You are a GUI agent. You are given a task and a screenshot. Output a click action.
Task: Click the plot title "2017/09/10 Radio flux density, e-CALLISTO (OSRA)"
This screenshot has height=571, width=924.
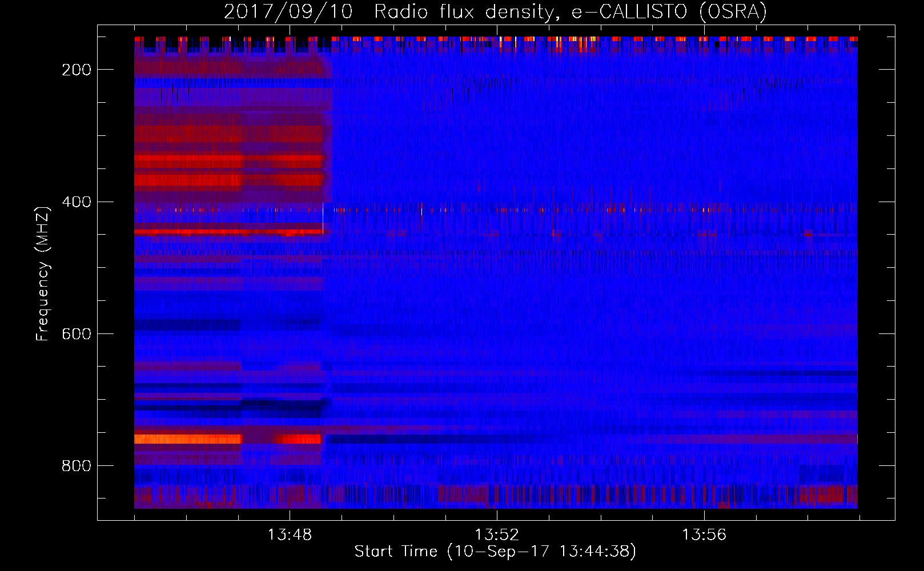click(x=495, y=12)
